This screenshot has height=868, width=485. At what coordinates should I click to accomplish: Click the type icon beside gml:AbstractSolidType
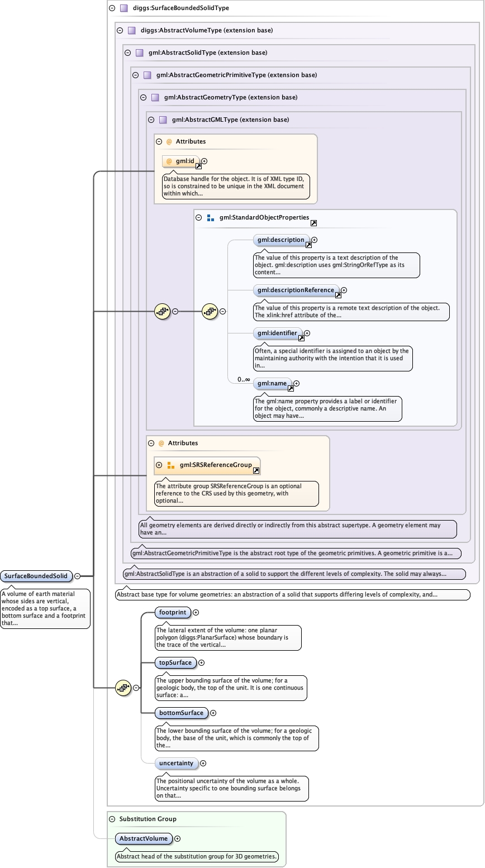coord(140,53)
